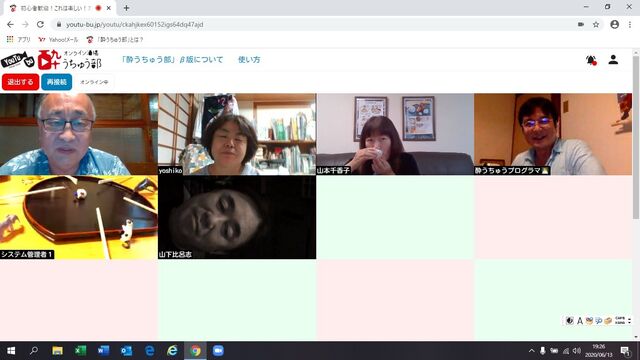The height and width of the screenshot is (360, 640).
Task: Reload the page with refresh icon
Action: (x=40, y=24)
